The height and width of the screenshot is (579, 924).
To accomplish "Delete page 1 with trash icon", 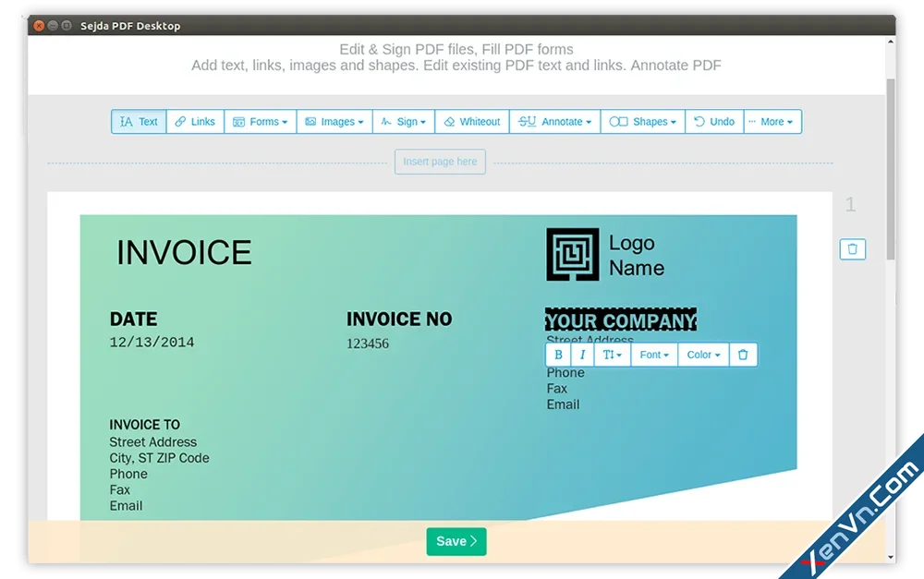I will pos(852,249).
